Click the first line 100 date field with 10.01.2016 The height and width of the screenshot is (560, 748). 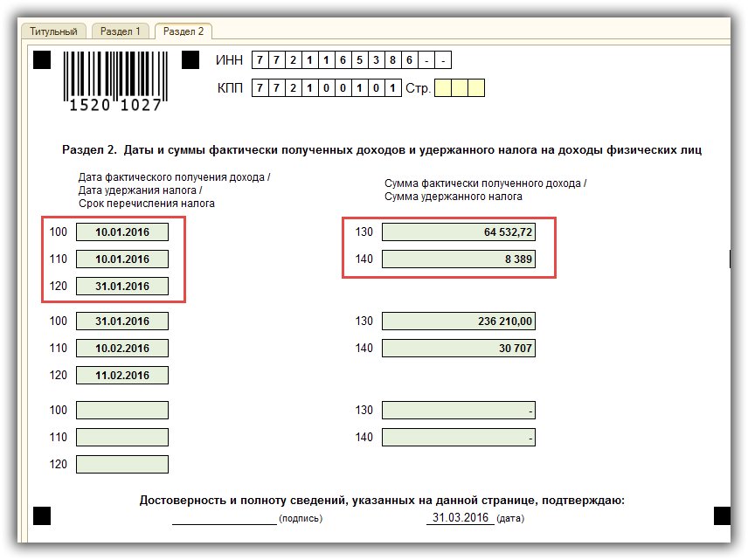(x=122, y=232)
